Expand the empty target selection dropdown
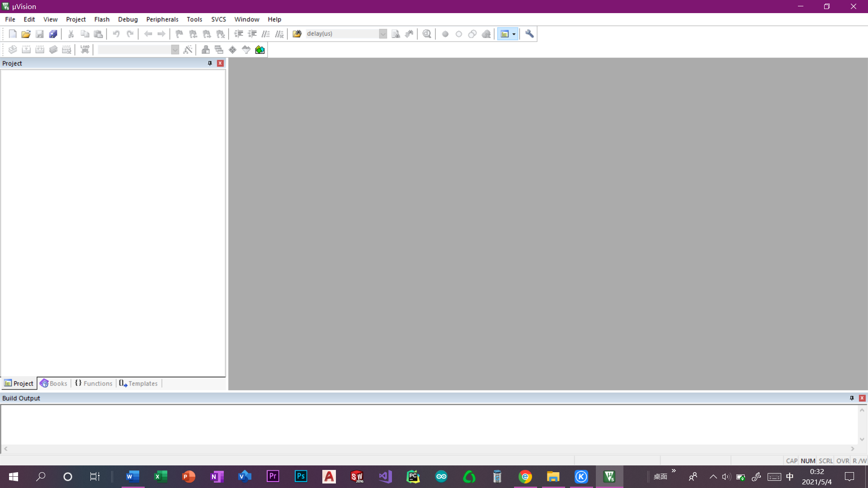This screenshot has width=868, height=488. pyautogui.click(x=175, y=50)
